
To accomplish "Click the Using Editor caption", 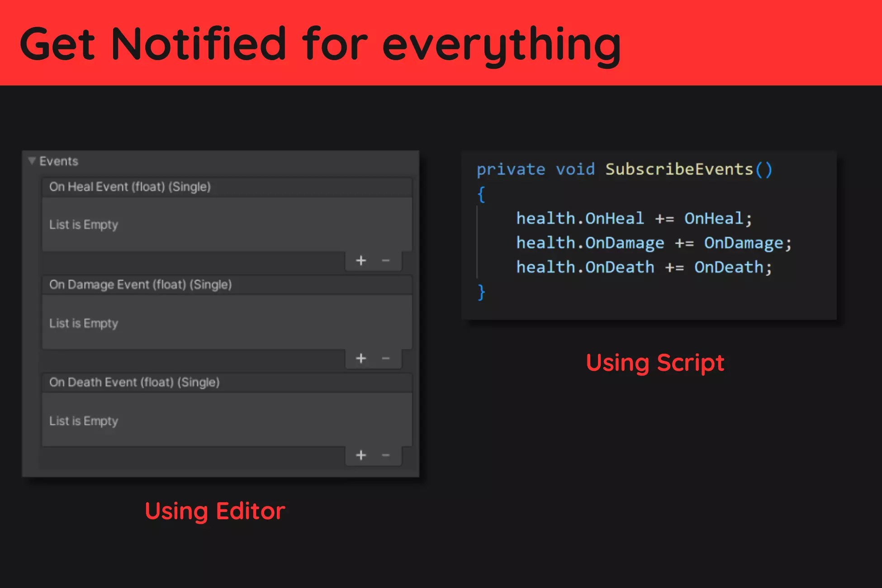I will click(x=215, y=511).
